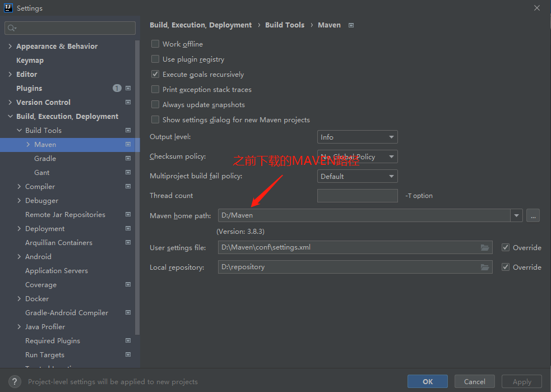551x392 pixels.
Task: Click OK to confirm settings
Action: 428,381
